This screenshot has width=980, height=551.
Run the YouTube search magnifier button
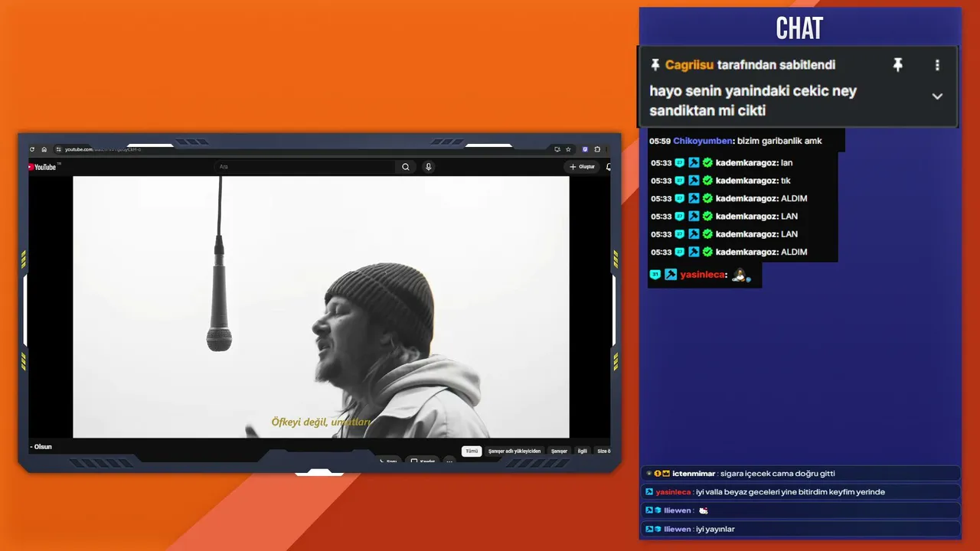[406, 167]
